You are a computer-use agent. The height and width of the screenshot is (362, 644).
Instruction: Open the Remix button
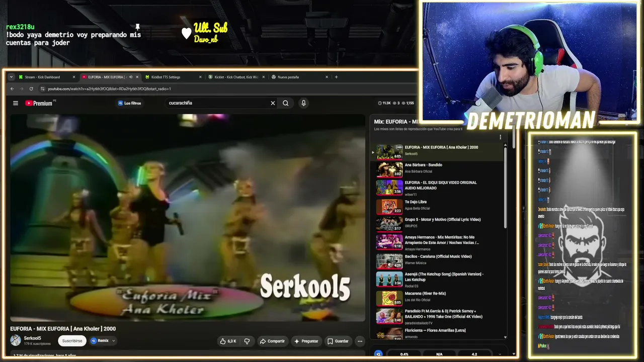100,340
